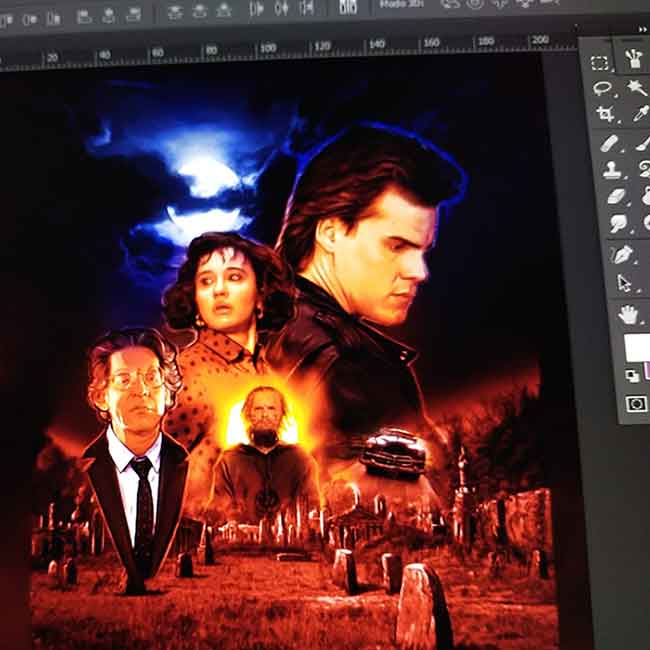
Task: Click Distribute vertical centers icon
Action: 200,11
